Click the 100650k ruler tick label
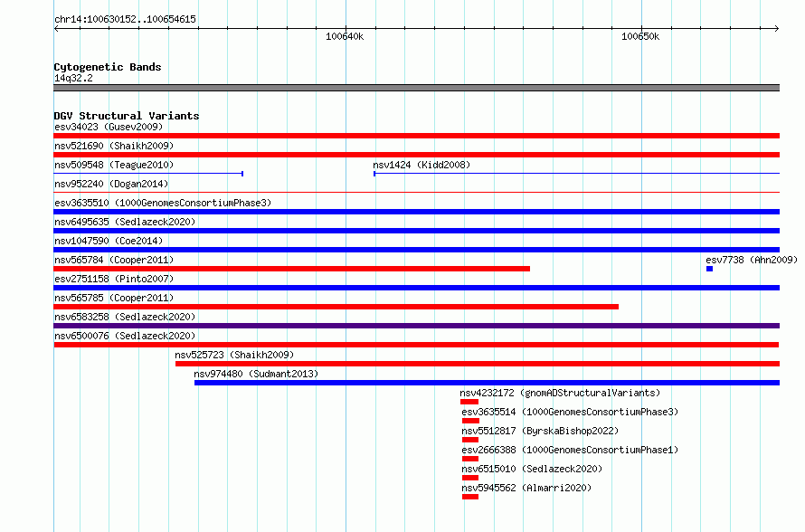This screenshot has height=532, width=805. (640, 36)
